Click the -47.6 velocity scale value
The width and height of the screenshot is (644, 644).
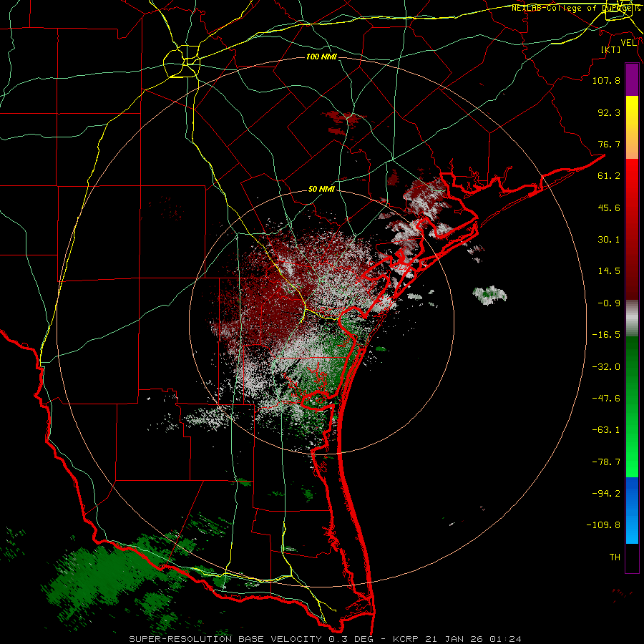point(606,399)
